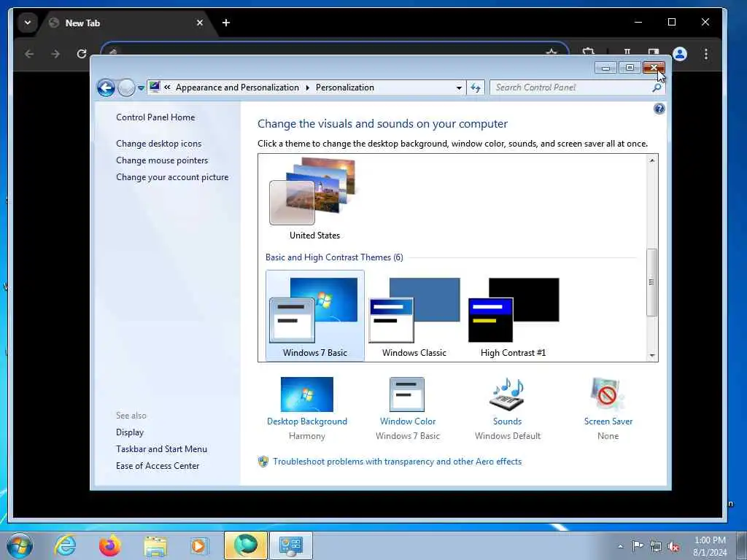Expand the address bar history dropdown
Screen dimensions: 747x560
[x=459, y=87]
